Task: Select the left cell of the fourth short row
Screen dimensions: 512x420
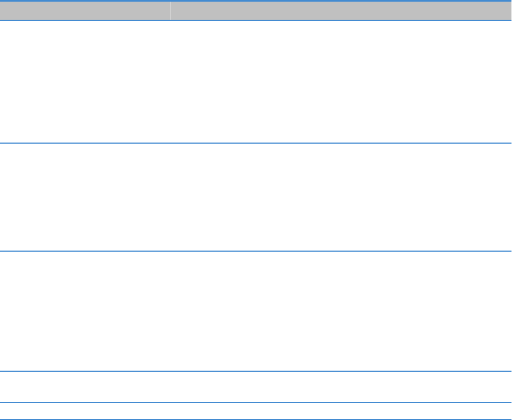Action: click(85, 388)
